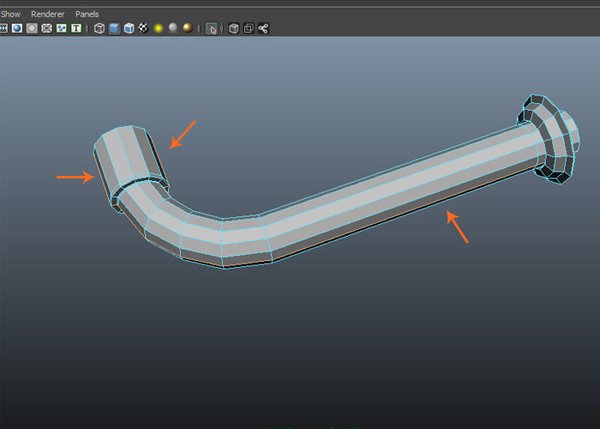Toggle the Isolate Select icon
The width and height of the screenshot is (600, 429).
coord(211,28)
